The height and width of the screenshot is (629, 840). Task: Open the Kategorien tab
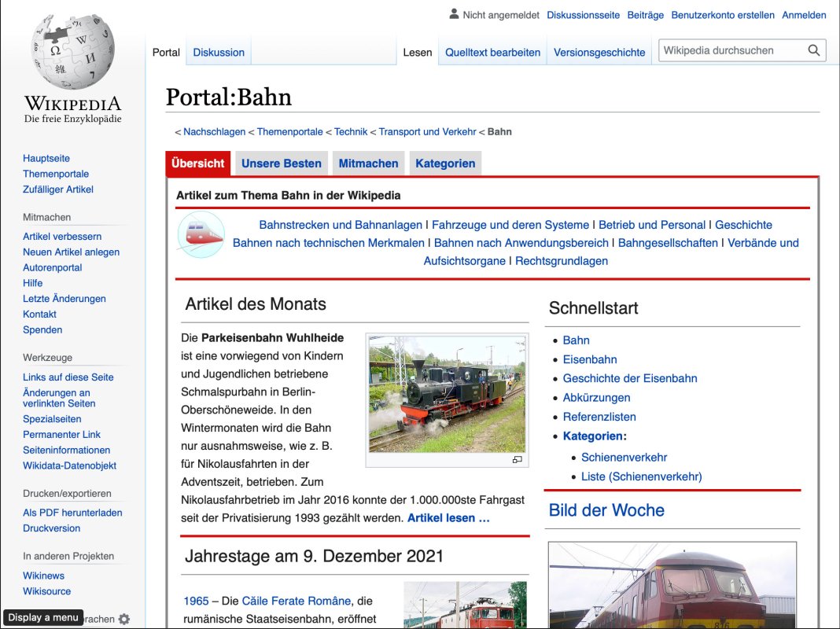pos(445,163)
